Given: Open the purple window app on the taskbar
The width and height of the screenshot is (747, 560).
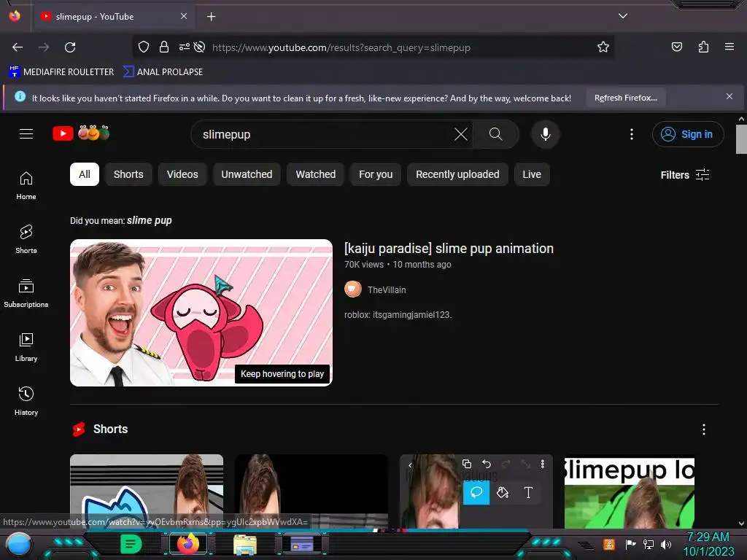Looking at the screenshot, I should tap(302, 544).
